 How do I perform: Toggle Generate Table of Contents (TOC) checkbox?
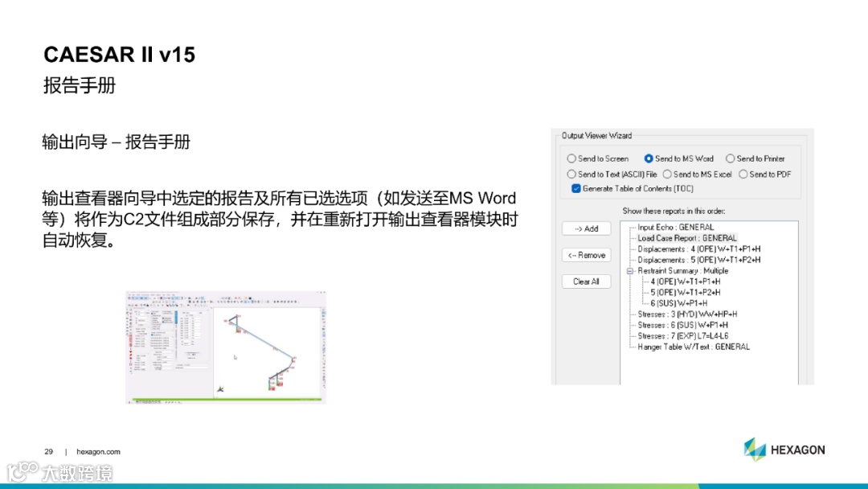576,189
